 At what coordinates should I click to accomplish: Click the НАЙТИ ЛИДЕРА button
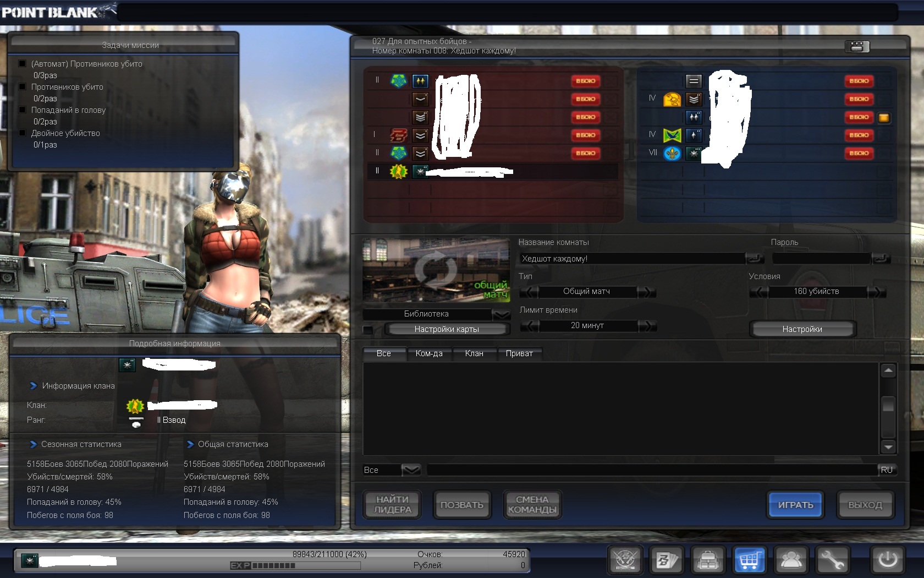tap(393, 505)
